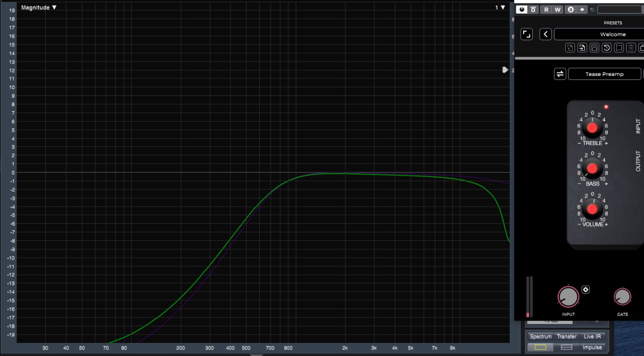Open the Magnitude graph type dropdown

tap(39, 8)
